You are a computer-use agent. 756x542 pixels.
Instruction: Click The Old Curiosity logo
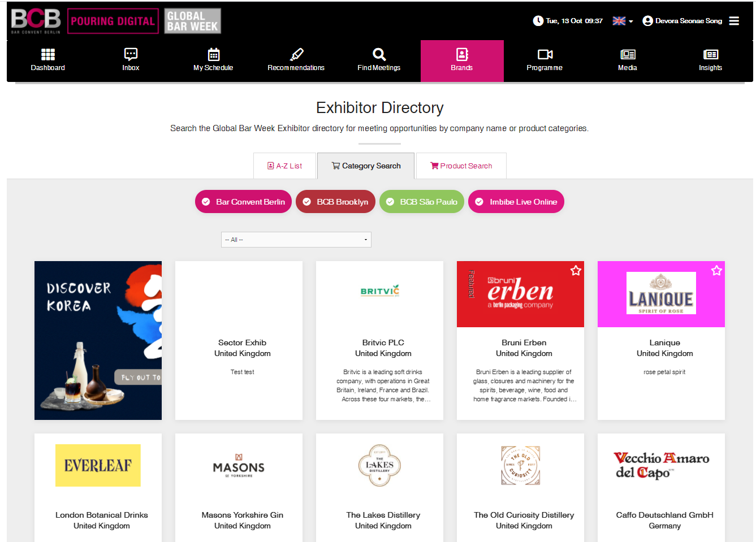[521, 466]
